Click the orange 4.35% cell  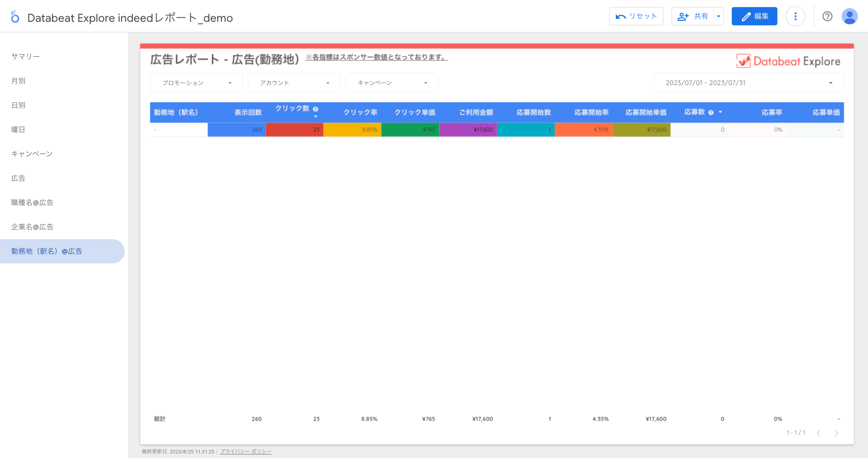tap(584, 130)
